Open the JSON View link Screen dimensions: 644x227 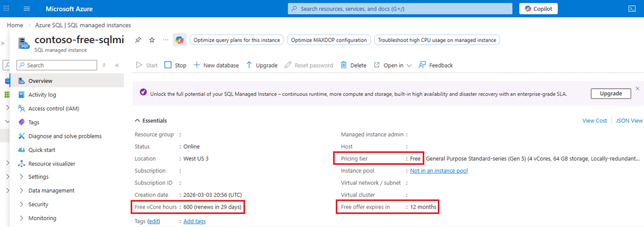629,121
